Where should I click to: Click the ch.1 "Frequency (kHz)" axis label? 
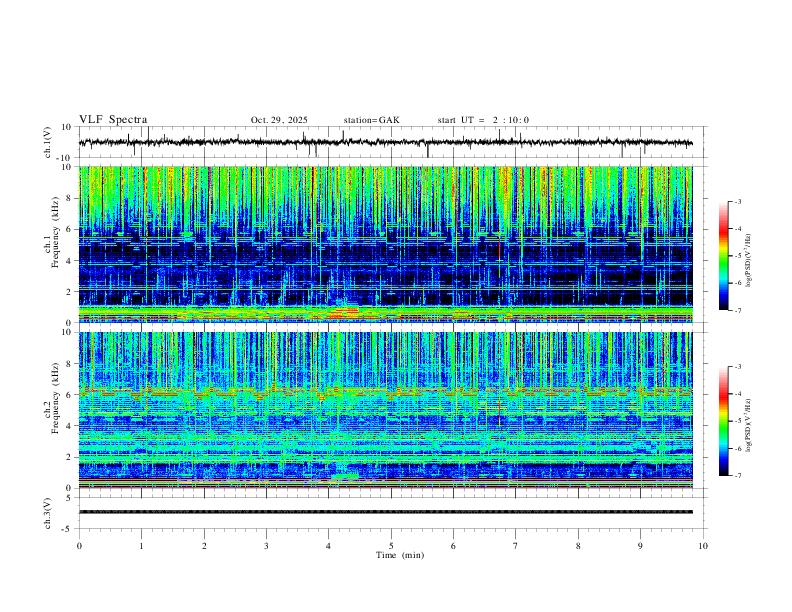[56, 233]
